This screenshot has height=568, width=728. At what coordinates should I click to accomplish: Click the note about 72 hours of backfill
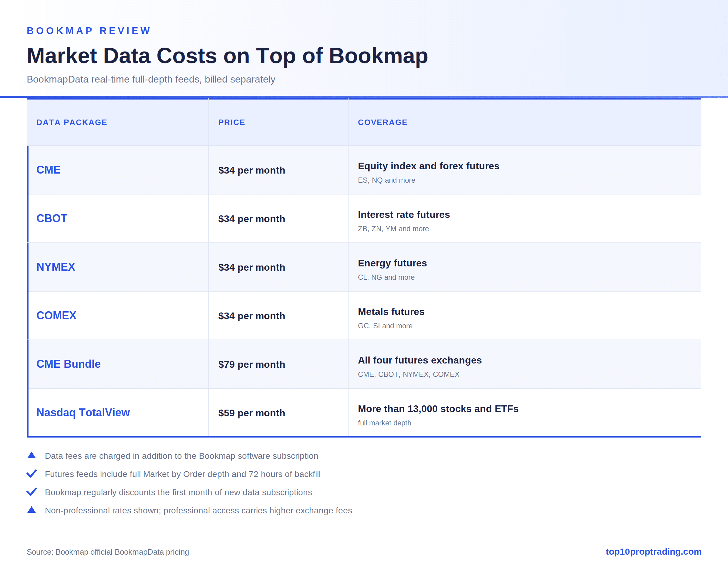183,474
